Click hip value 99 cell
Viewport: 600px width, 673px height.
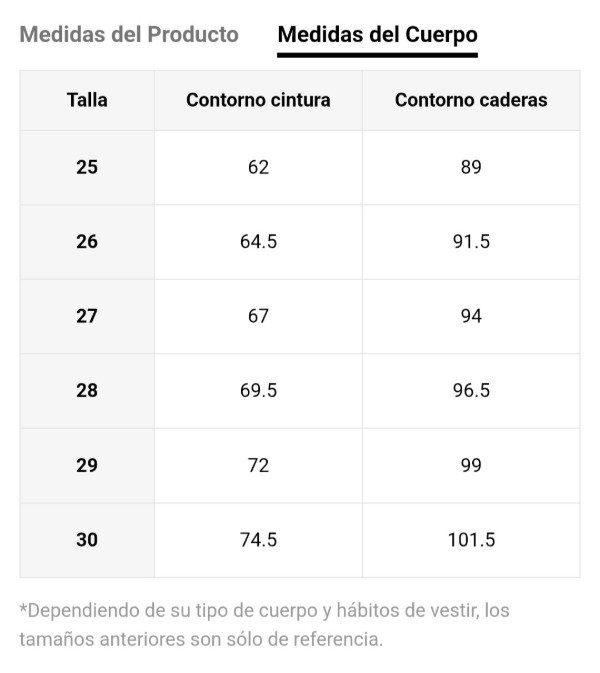(x=471, y=465)
